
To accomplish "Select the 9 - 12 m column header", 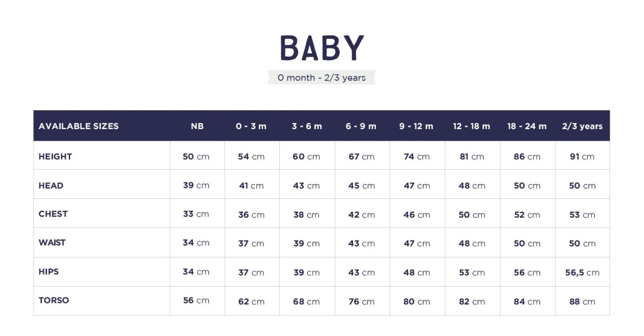I will coord(416,126).
